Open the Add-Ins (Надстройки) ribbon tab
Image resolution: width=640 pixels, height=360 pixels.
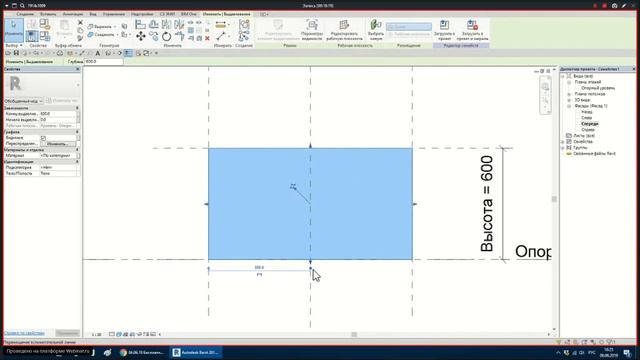142,14
